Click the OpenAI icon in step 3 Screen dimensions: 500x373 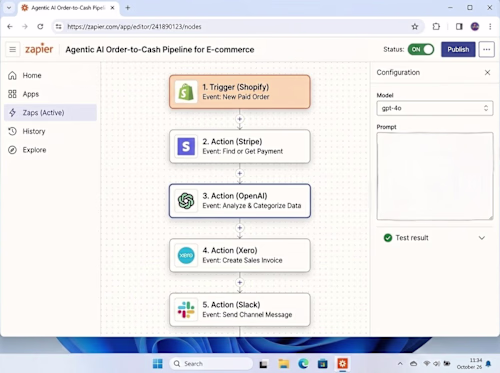pos(186,201)
